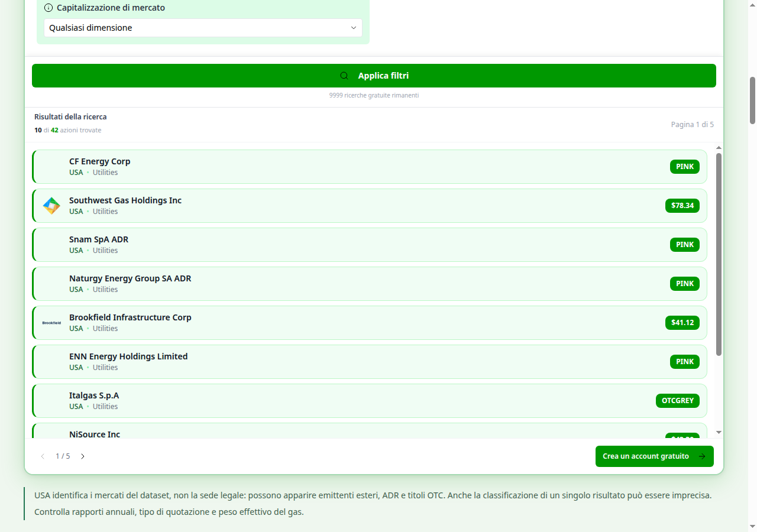757x532 pixels.
Task: Open the Snam SpA ADR result
Action: point(370,245)
